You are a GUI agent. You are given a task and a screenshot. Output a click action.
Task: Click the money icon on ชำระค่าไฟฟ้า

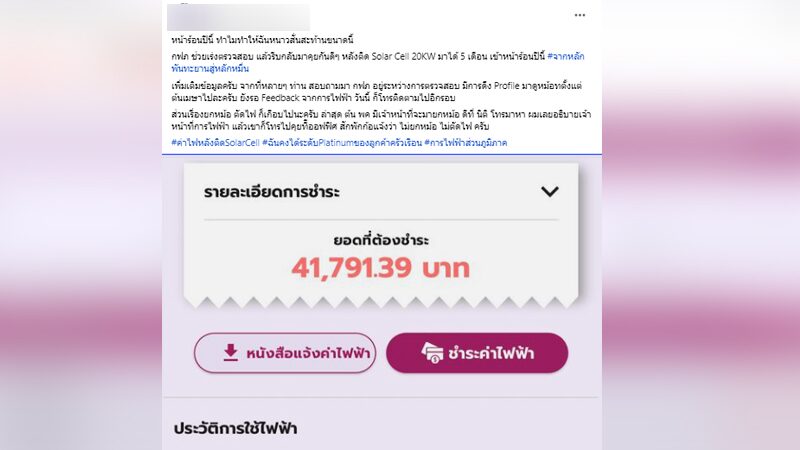(432, 353)
